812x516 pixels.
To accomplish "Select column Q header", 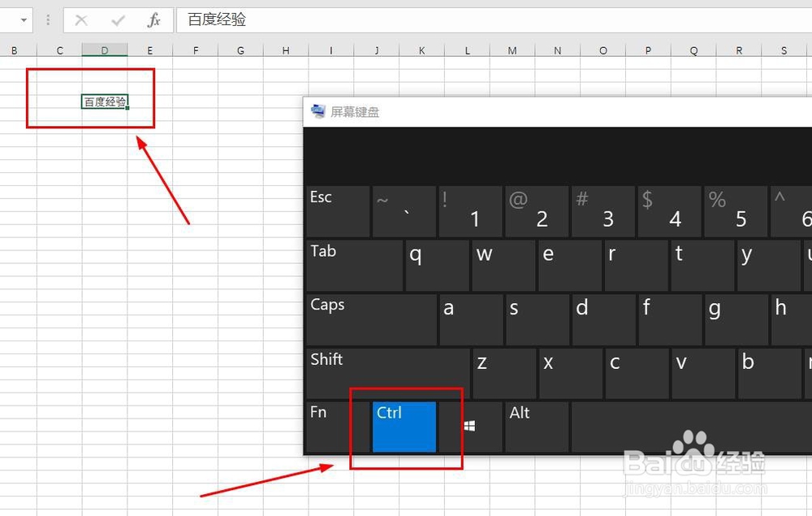I will pyautogui.click(x=693, y=50).
